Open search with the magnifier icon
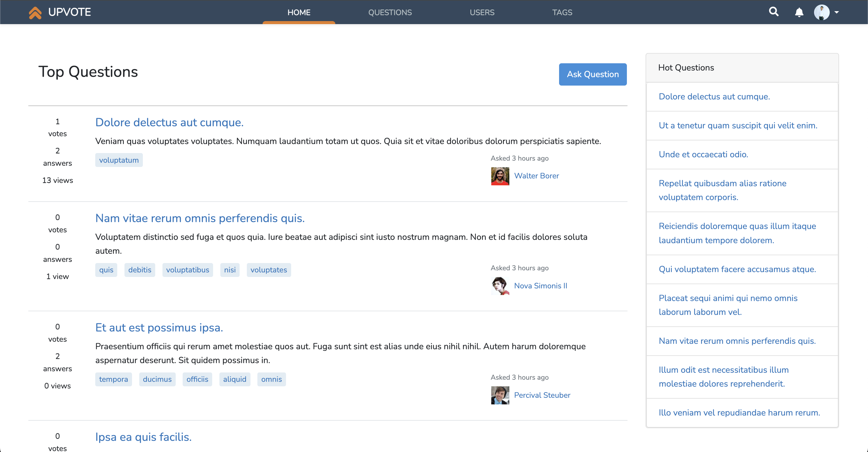Viewport: 868px width, 452px height. 774,12
